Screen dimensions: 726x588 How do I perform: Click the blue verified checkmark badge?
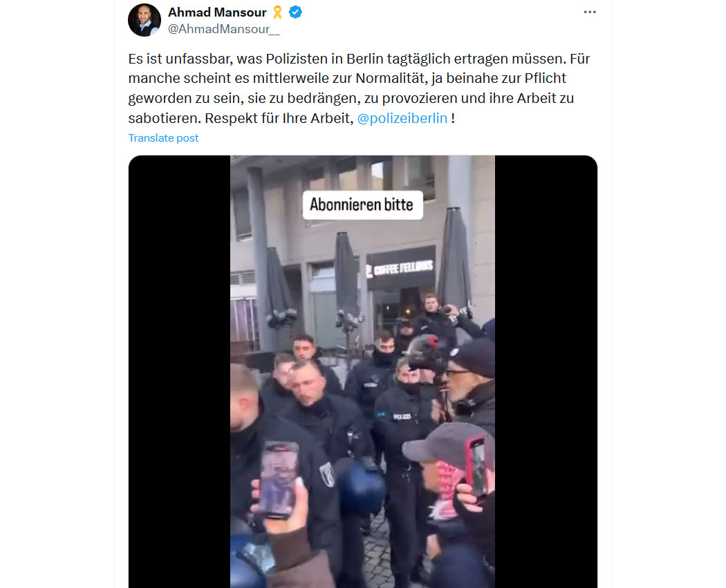(x=295, y=12)
